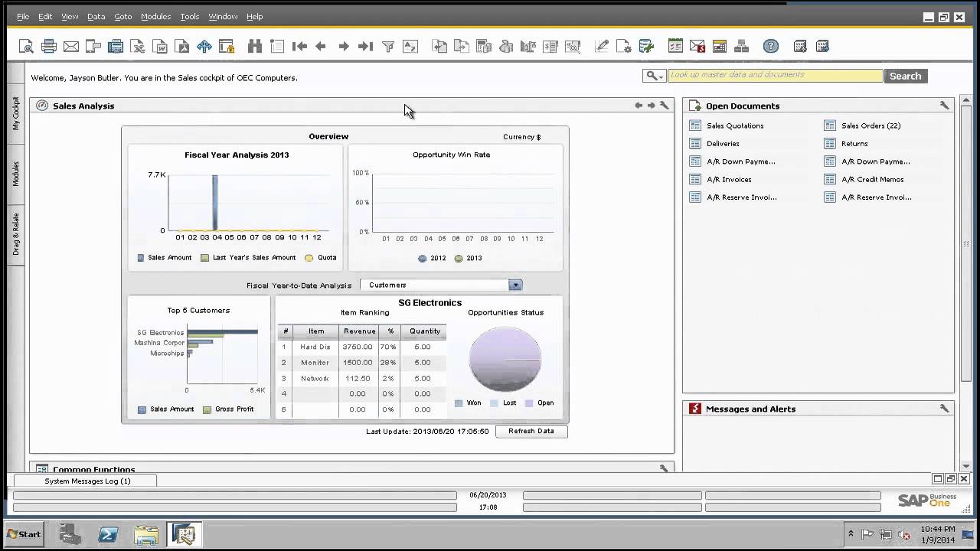Click the Search button
Image resolution: width=980 pixels, height=551 pixels.
tap(905, 76)
